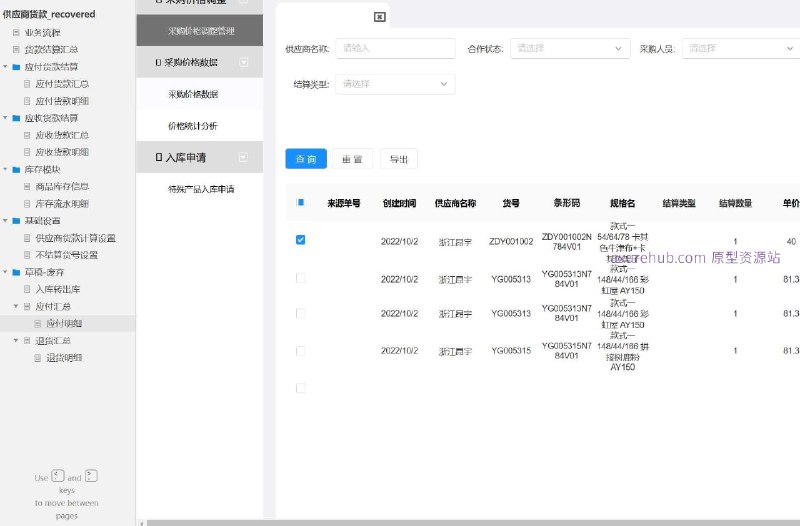Click the page icon beside 入库转出库
The image size is (800, 526).
pyautogui.click(x=27, y=289)
